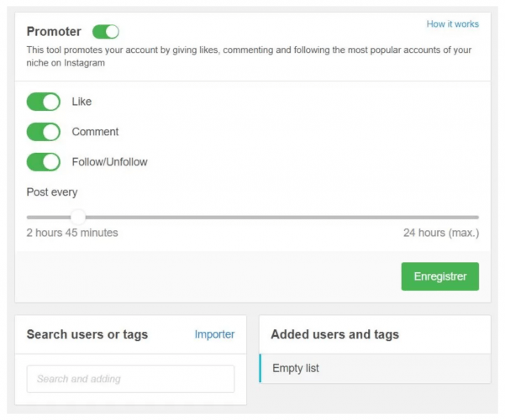Image resolution: width=505 pixels, height=420 pixels.
Task: Click the 2 hours 45 minutes value
Action: [x=72, y=233]
